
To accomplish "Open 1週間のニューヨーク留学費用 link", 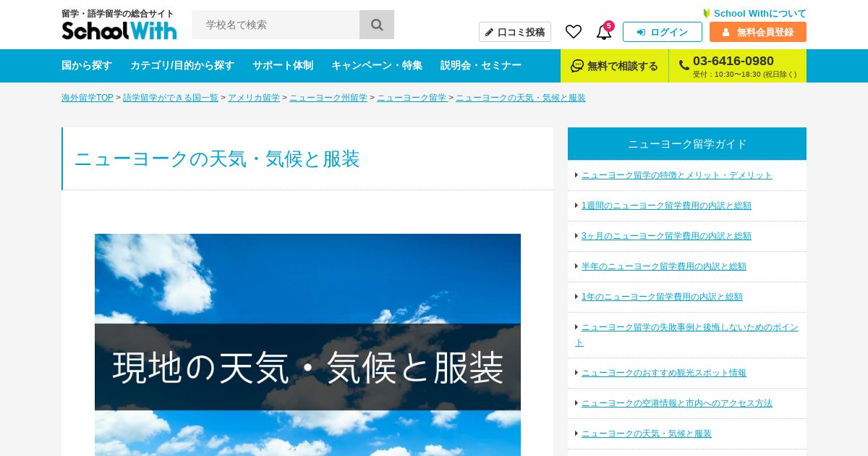I will click(x=666, y=206).
